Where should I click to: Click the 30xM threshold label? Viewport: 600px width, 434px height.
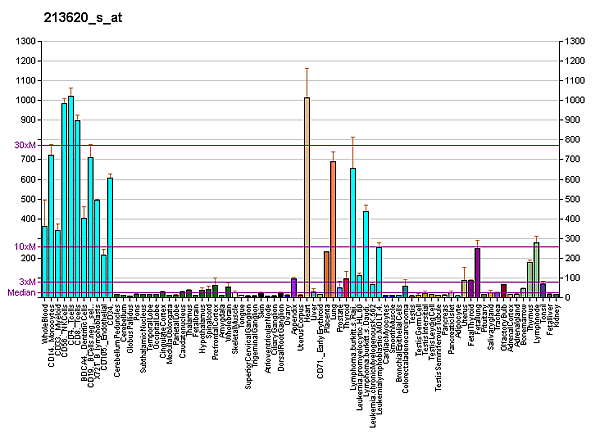pyautogui.click(x=26, y=145)
